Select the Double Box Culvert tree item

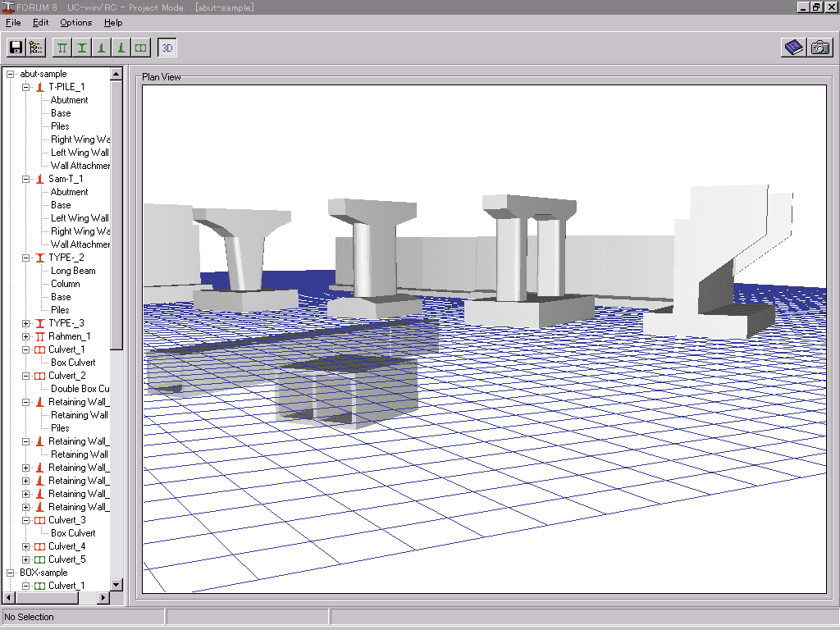point(80,389)
